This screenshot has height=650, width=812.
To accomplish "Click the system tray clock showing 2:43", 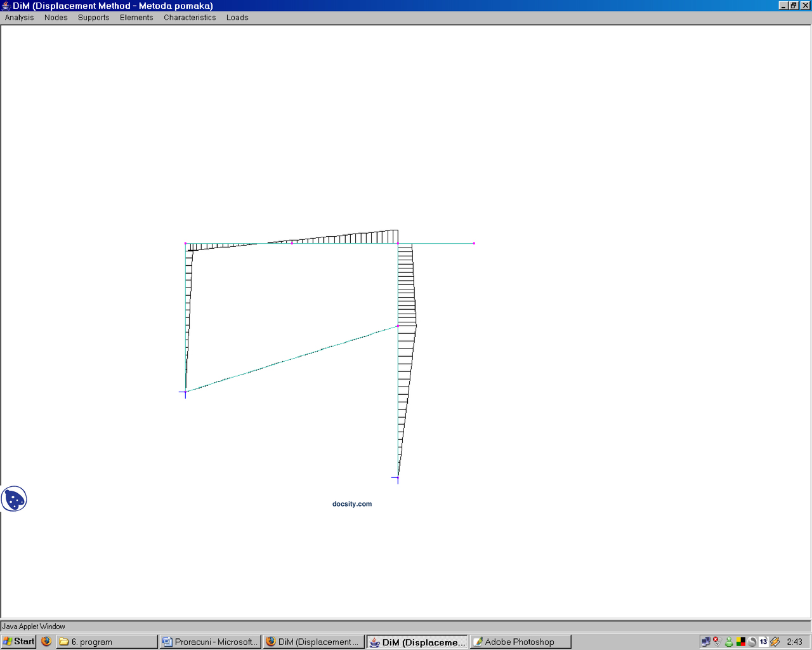I will coord(794,642).
